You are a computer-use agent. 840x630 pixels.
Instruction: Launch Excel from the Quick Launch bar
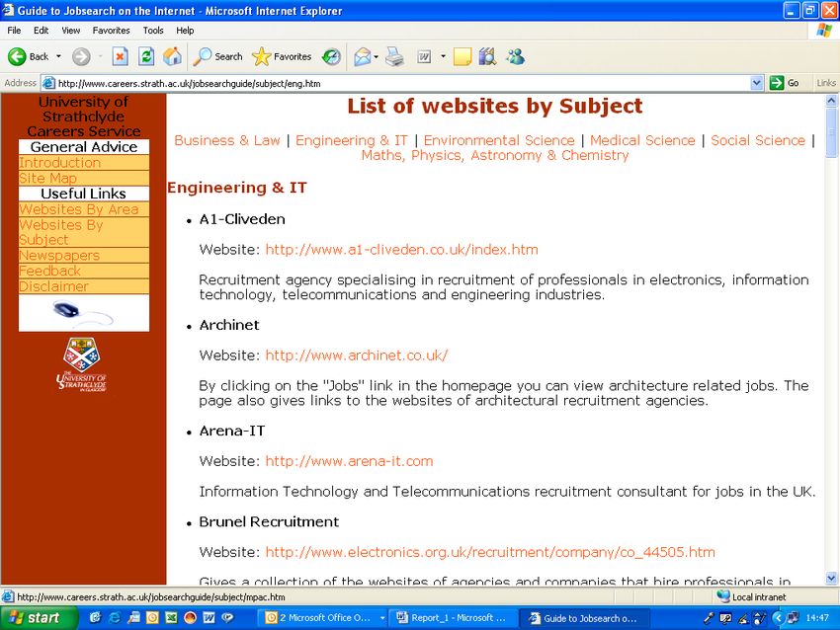click(x=171, y=618)
